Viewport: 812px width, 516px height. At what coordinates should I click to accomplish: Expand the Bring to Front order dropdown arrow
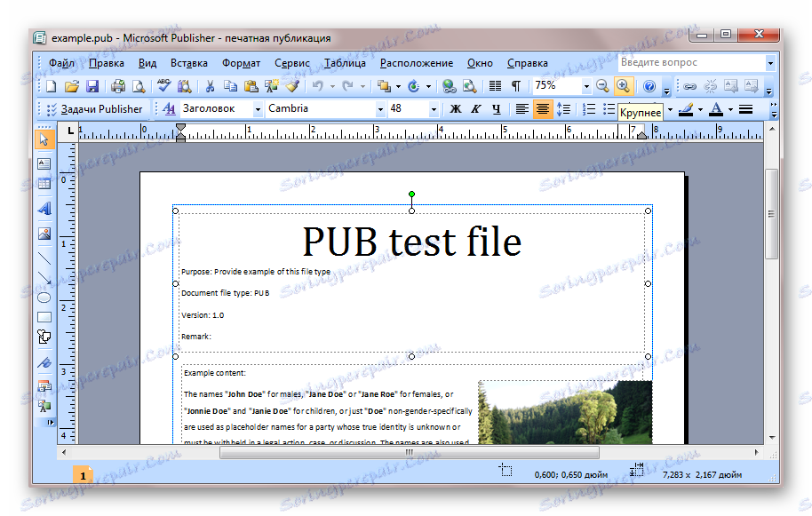398,86
